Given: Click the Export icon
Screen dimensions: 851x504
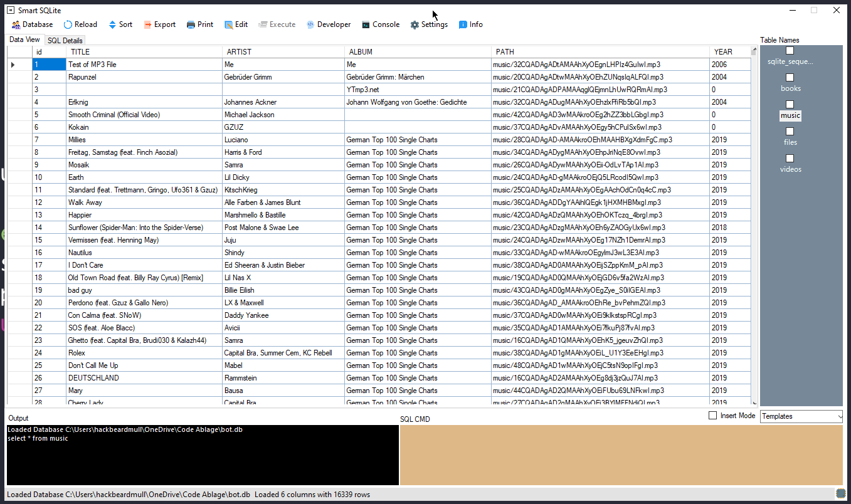Looking at the screenshot, I should 147,24.
